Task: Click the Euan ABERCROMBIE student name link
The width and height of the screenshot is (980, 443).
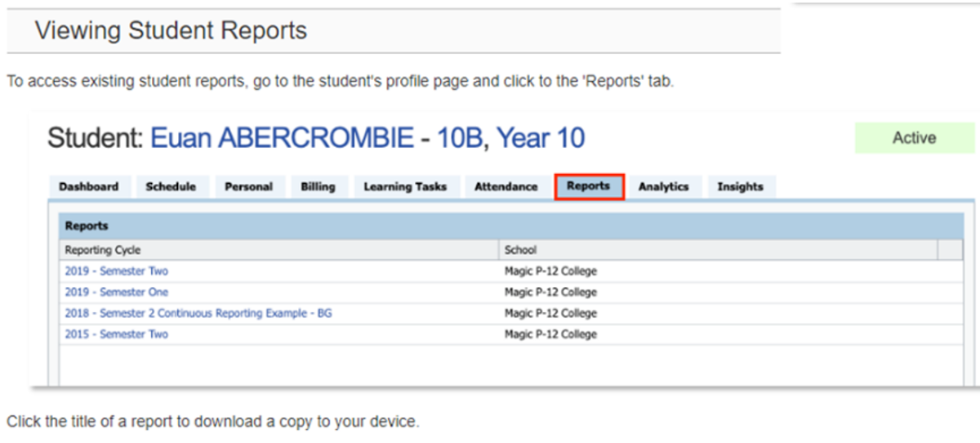Action: tap(282, 138)
